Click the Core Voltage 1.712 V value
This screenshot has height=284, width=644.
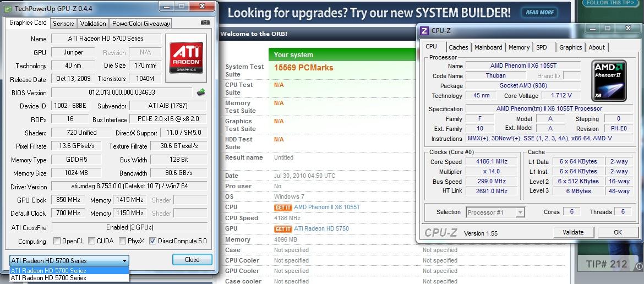pos(560,96)
